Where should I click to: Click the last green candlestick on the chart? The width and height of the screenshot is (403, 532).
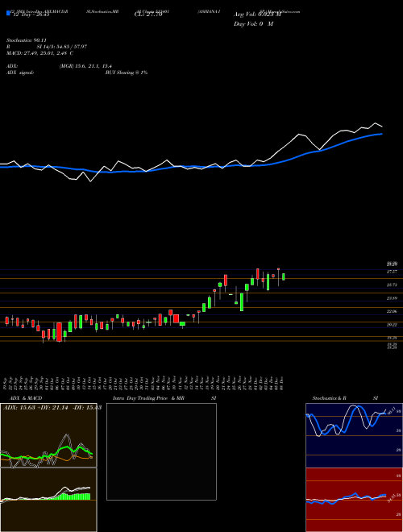(x=284, y=276)
